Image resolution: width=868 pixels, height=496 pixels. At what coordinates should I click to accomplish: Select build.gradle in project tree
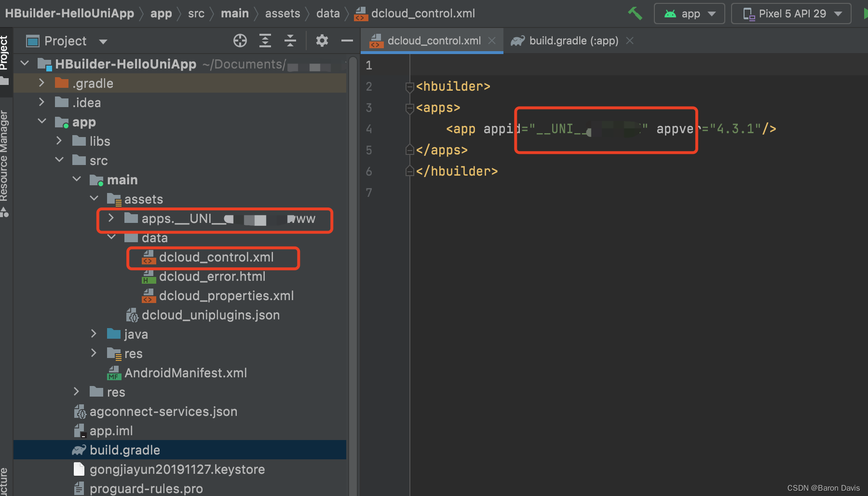pyautogui.click(x=125, y=450)
